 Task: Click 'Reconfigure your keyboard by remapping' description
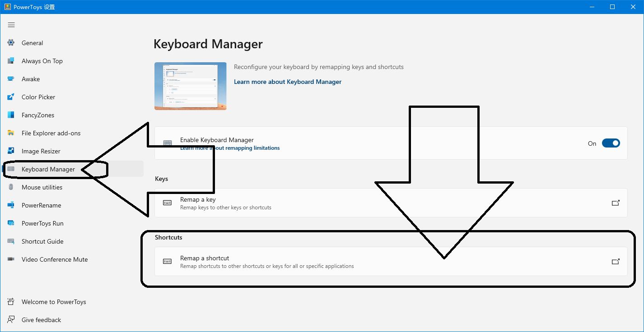pyautogui.click(x=319, y=67)
